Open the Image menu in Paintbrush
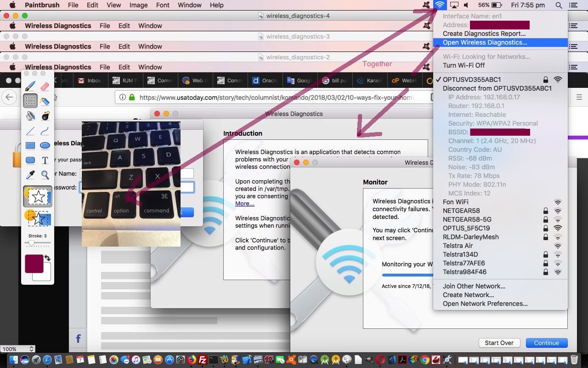Screen dimensions: 588x368 [x=138, y=5]
